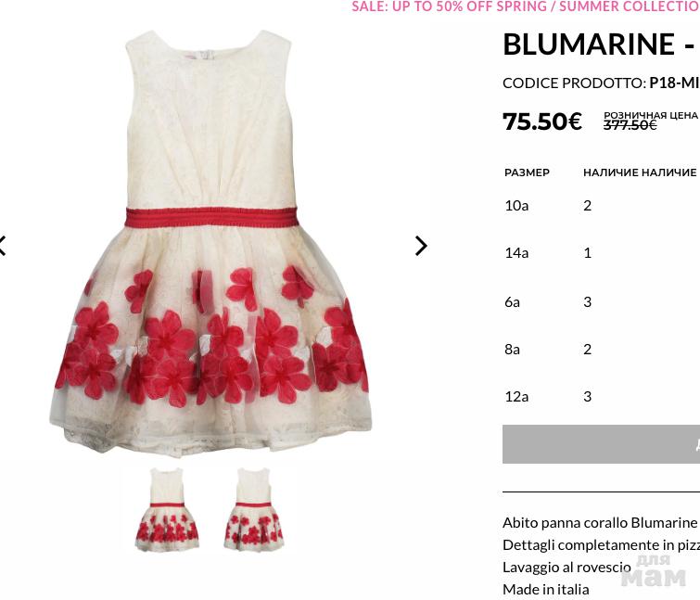This screenshot has width=700, height=600.
Task: Click the РАЗМЕР column header
Action: 527,172
